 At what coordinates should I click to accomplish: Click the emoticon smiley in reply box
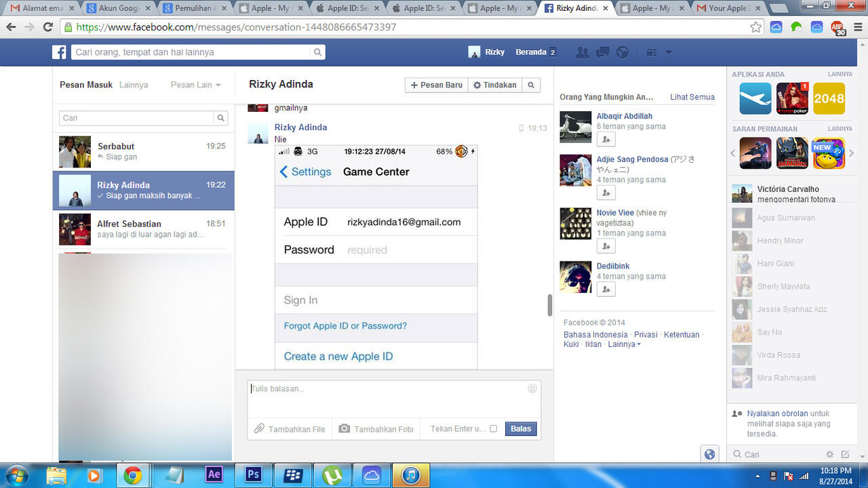(532, 388)
